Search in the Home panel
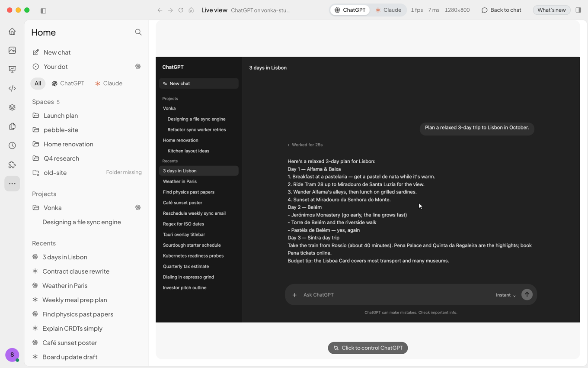 point(138,32)
